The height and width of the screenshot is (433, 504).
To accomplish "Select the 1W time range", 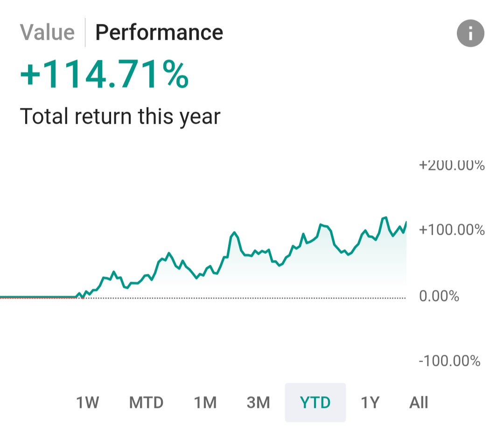I will pos(87,402).
